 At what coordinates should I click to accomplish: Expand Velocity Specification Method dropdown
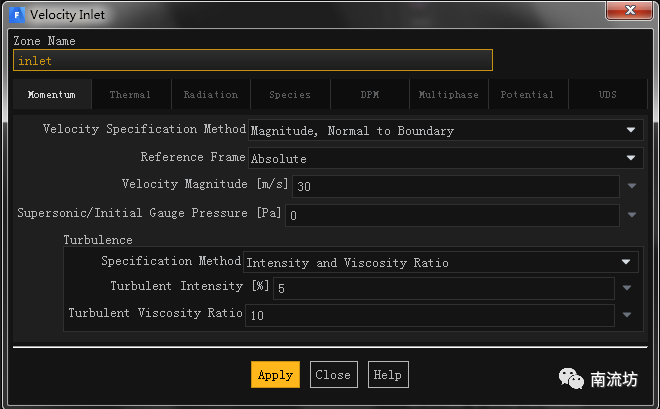(444, 131)
